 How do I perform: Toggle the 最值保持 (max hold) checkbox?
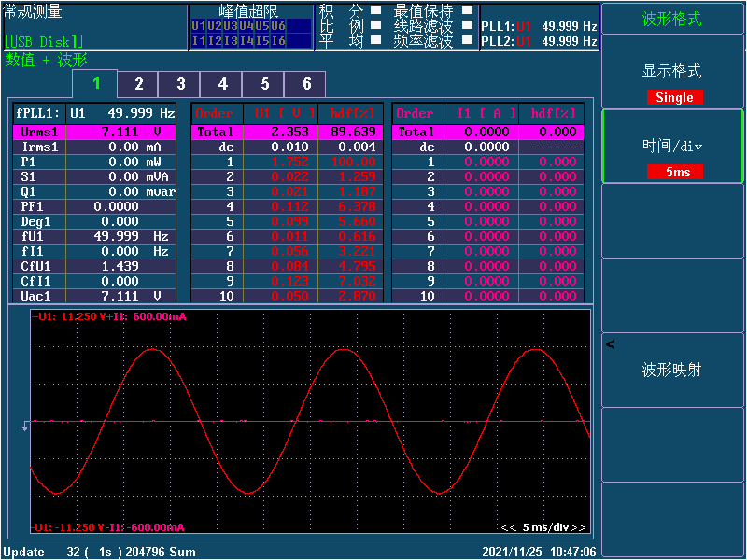(468, 11)
